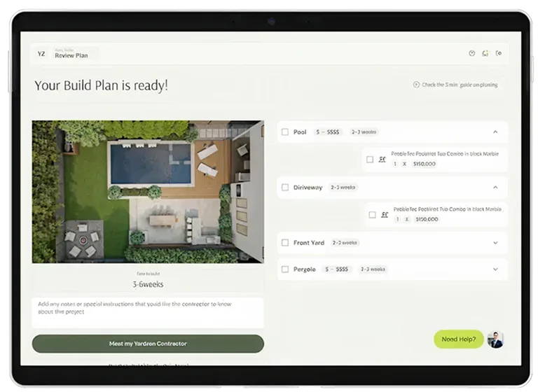Viewport: 538px width, 392px height.
Task: Open the aerial backyard design image
Action: tap(148, 192)
